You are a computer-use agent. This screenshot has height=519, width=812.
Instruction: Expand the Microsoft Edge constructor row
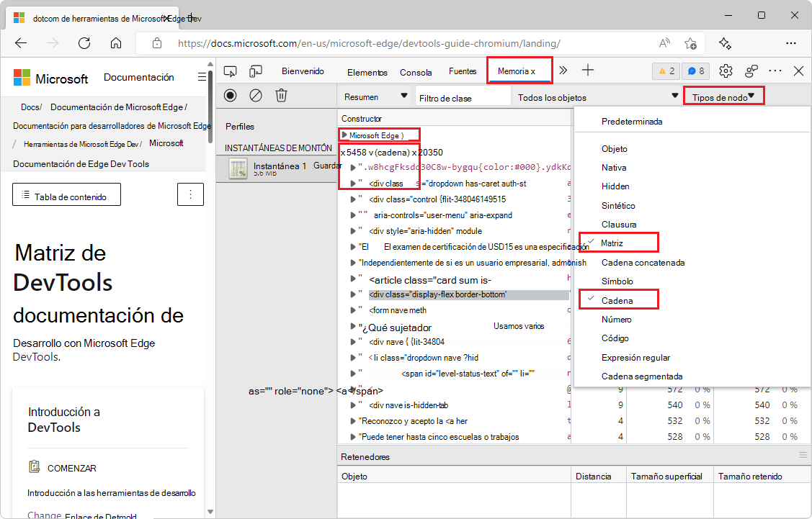(344, 135)
